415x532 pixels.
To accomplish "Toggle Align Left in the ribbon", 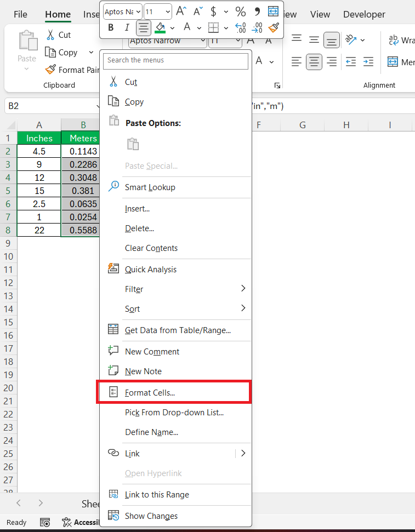I will click(x=297, y=61).
